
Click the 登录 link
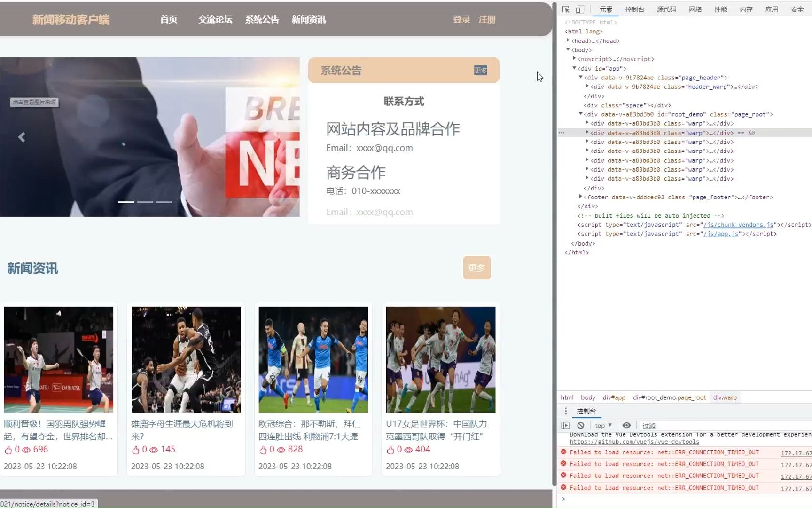pyautogui.click(x=461, y=19)
